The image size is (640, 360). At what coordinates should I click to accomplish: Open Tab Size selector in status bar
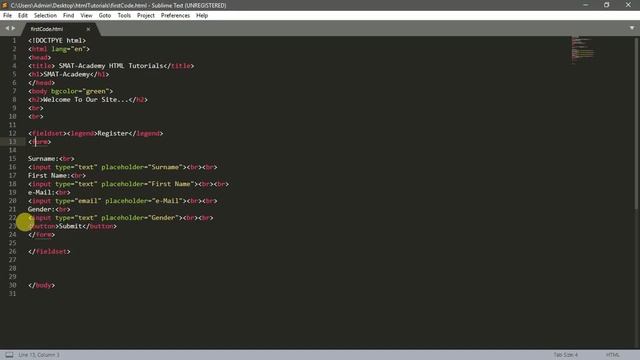(x=565, y=355)
